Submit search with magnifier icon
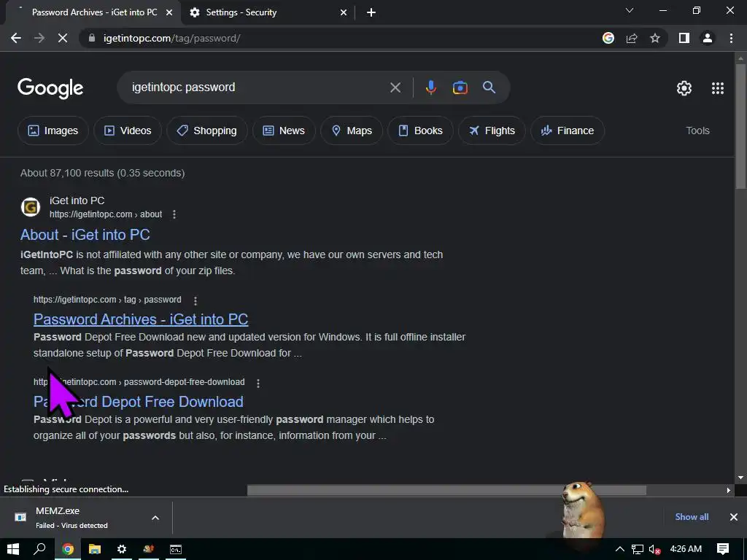747x560 pixels. point(489,87)
